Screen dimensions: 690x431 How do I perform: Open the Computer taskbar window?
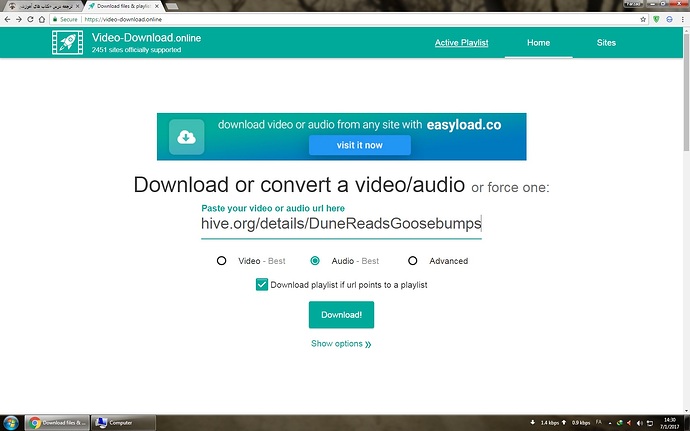pyautogui.click(x=123, y=423)
